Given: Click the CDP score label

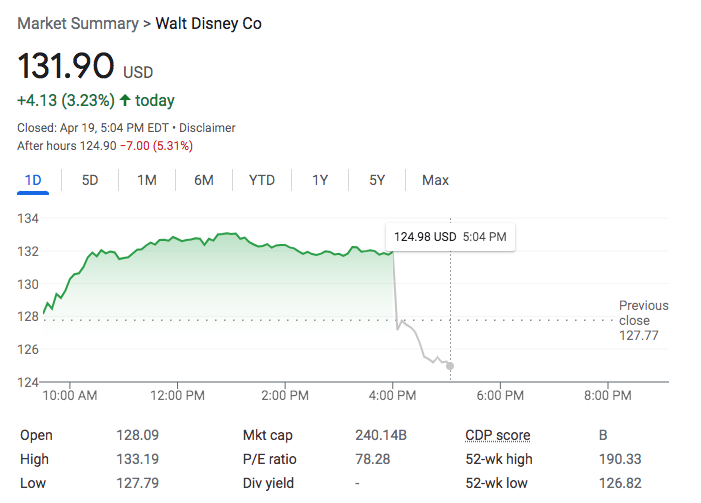Looking at the screenshot, I should click(x=497, y=435).
